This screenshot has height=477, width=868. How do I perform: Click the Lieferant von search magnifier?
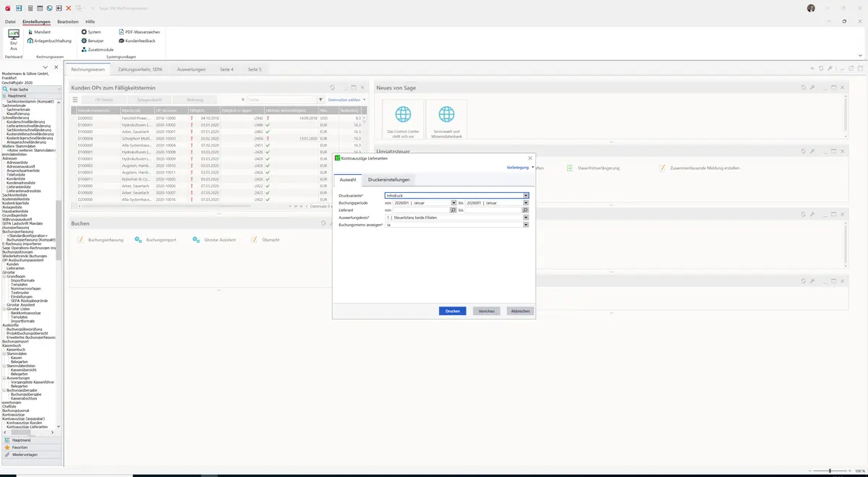454,210
